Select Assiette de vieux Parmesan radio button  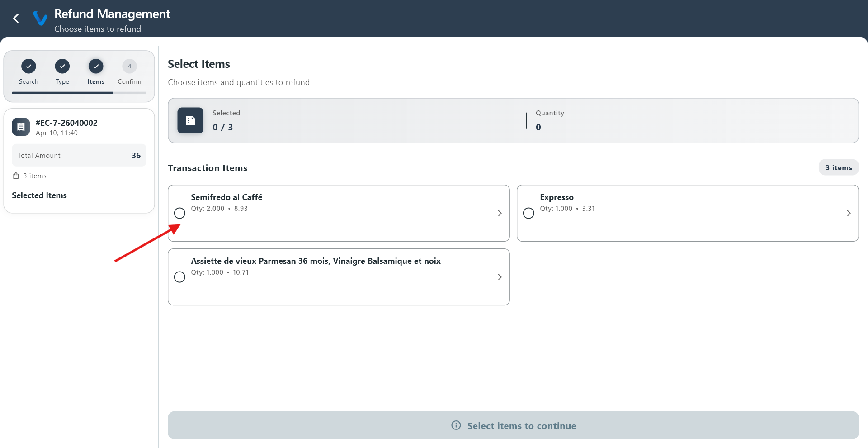click(x=179, y=277)
